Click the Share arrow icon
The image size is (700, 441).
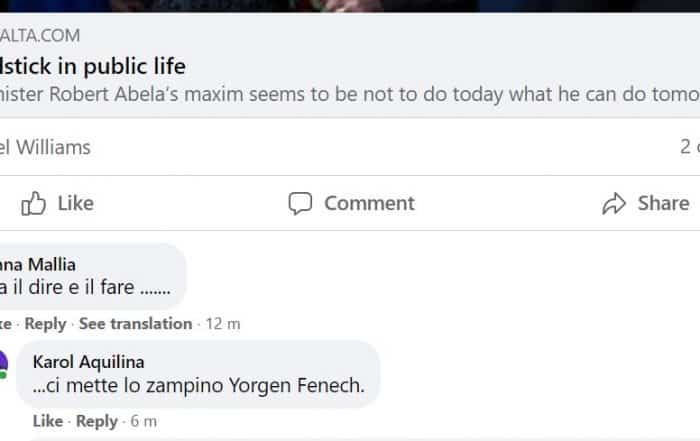coord(613,204)
